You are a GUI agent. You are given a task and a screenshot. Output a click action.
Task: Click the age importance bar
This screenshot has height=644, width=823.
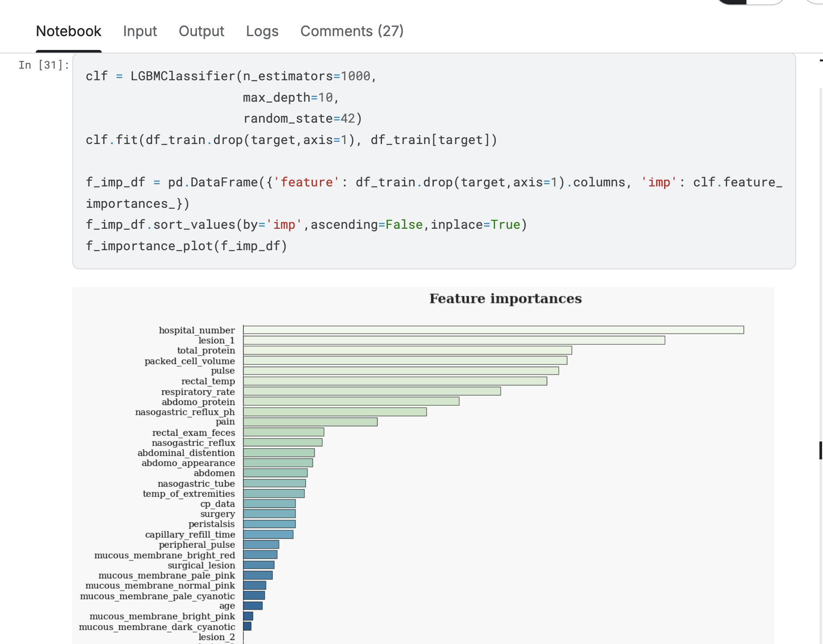click(x=253, y=606)
